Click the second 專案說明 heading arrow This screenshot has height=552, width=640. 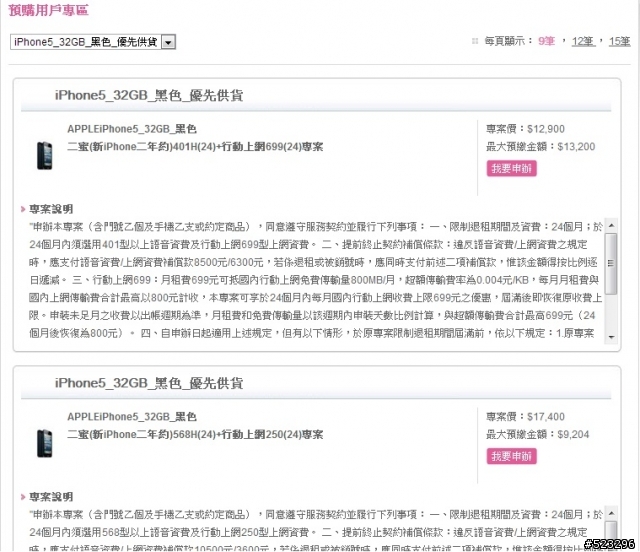tap(23, 497)
